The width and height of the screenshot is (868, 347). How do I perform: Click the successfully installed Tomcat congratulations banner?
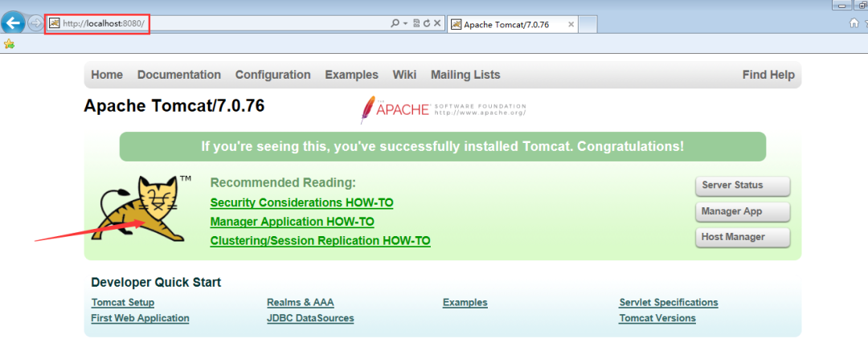[x=443, y=147]
